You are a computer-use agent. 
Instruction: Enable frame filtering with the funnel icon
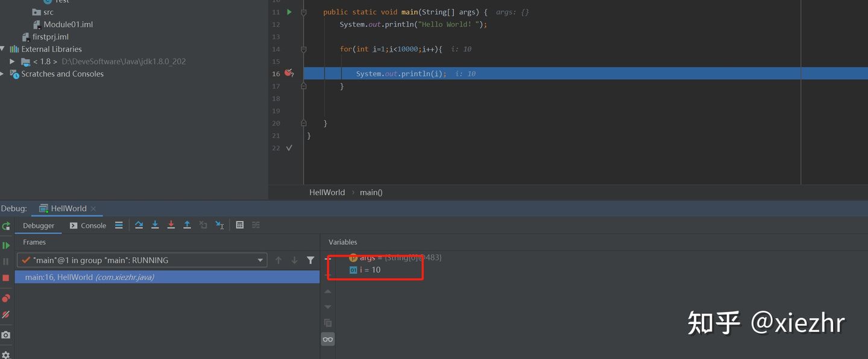coord(310,259)
